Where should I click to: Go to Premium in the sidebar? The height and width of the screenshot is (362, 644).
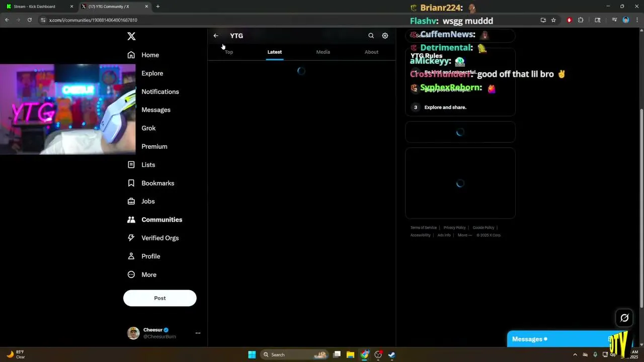coord(154,146)
